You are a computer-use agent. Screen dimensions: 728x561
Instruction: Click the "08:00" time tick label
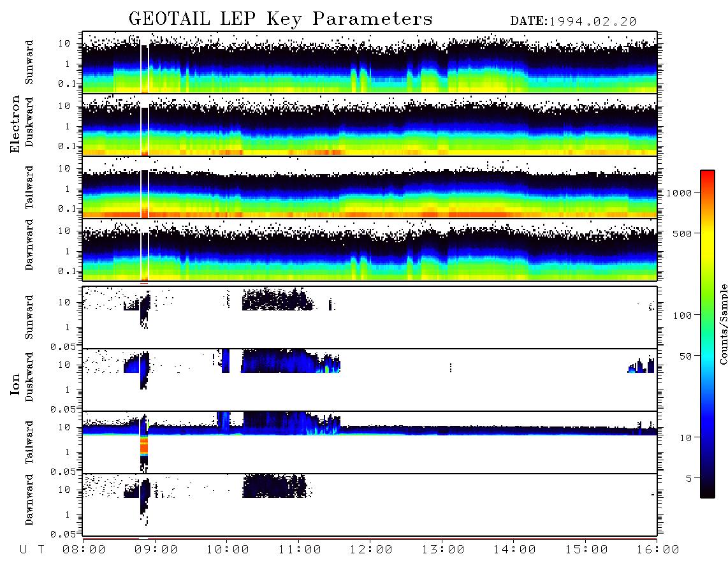point(84,550)
